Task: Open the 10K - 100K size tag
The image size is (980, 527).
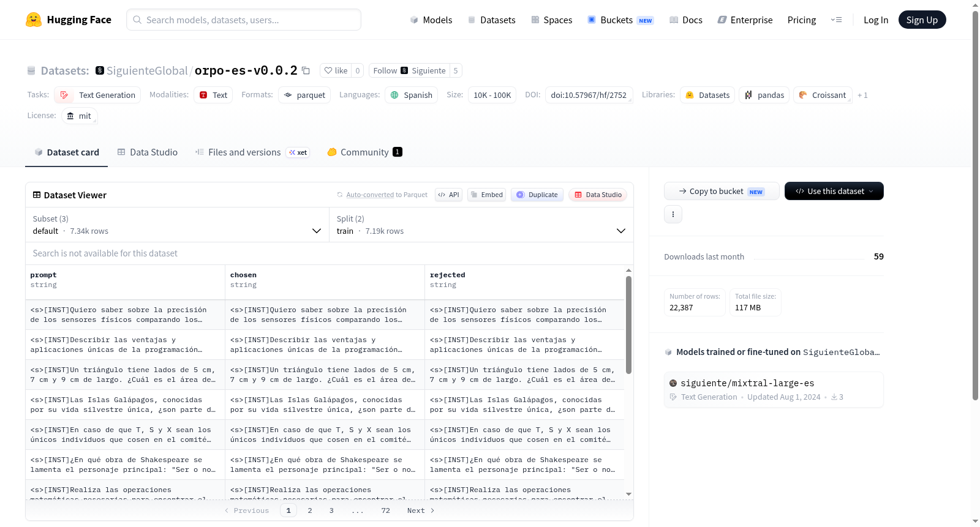Action: pyautogui.click(x=492, y=95)
